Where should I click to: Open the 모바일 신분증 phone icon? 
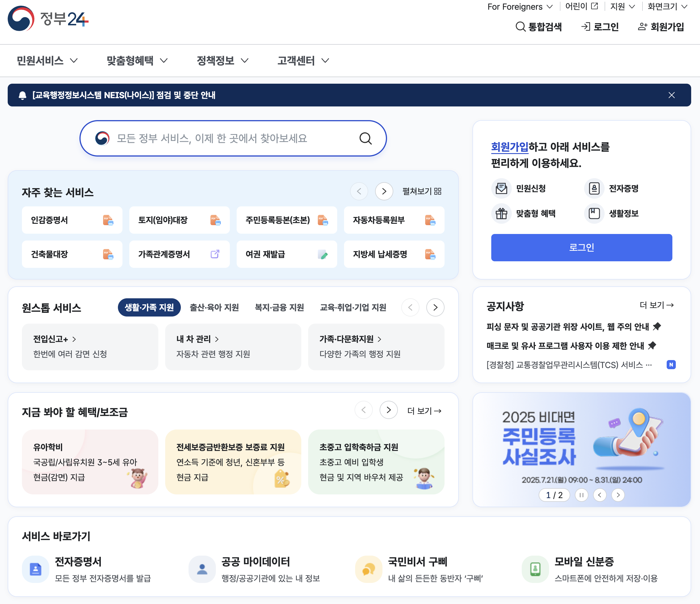click(535, 569)
